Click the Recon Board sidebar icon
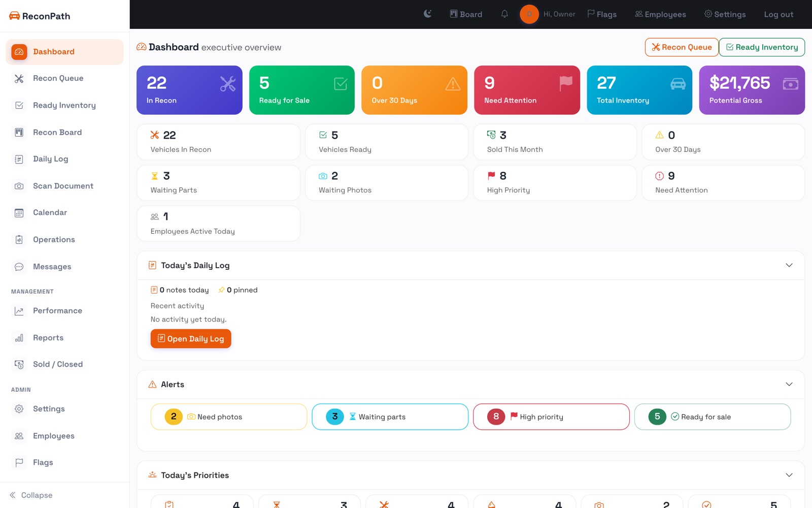Image resolution: width=812 pixels, height=508 pixels. pyautogui.click(x=19, y=132)
